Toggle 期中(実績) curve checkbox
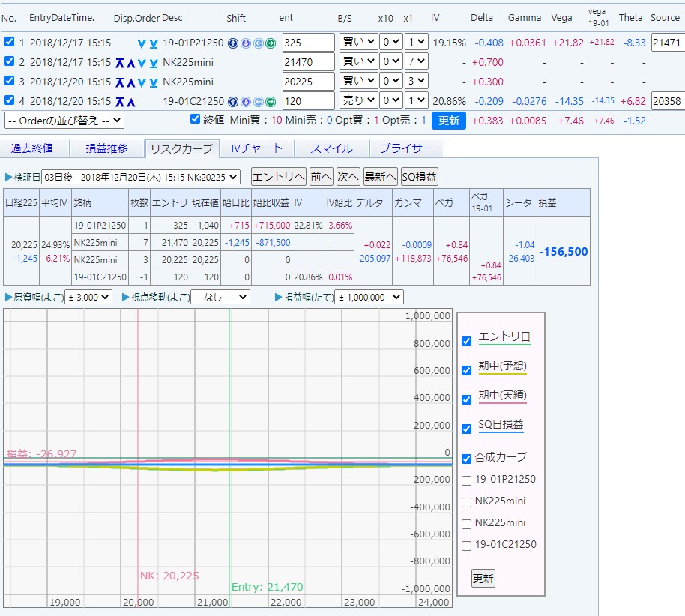The width and height of the screenshot is (685, 616). click(x=467, y=399)
